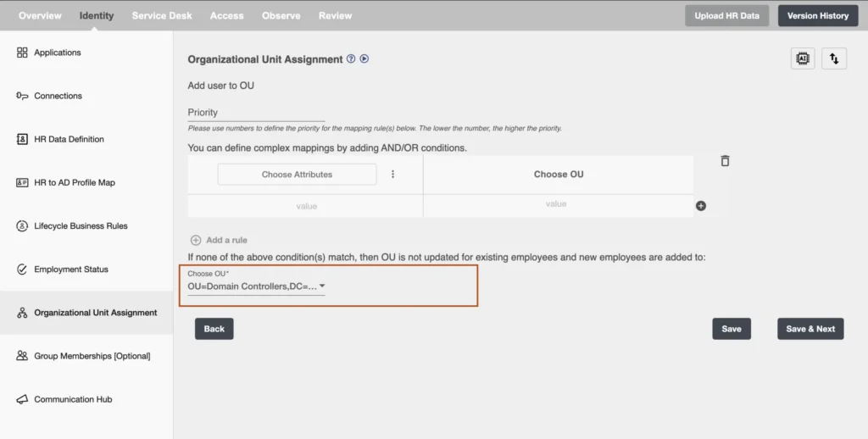Click the Save & Next button

point(810,329)
